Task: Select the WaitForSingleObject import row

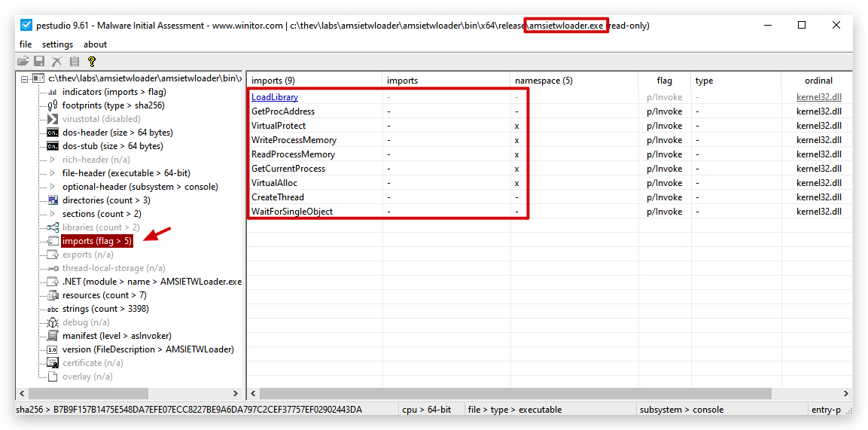Action: (x=550, y=212)
